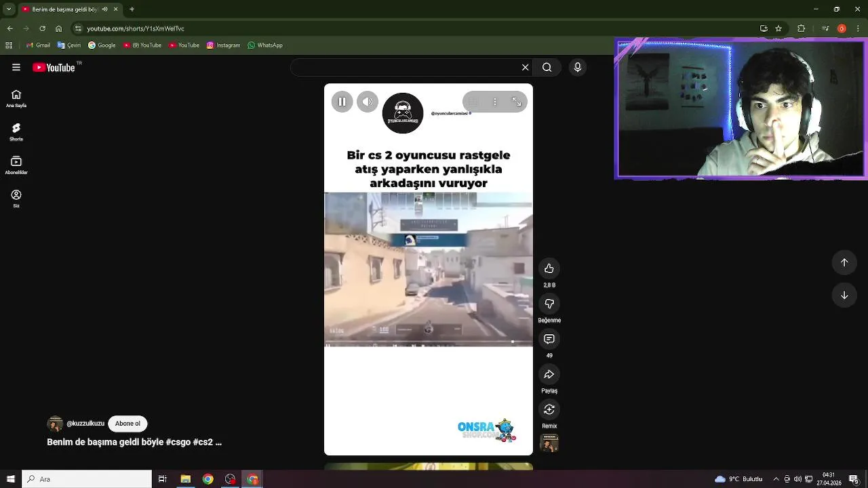The height and width of the screenshot is (488, 868).
Task: View site information icon in address bar
Action: (79, 28)
